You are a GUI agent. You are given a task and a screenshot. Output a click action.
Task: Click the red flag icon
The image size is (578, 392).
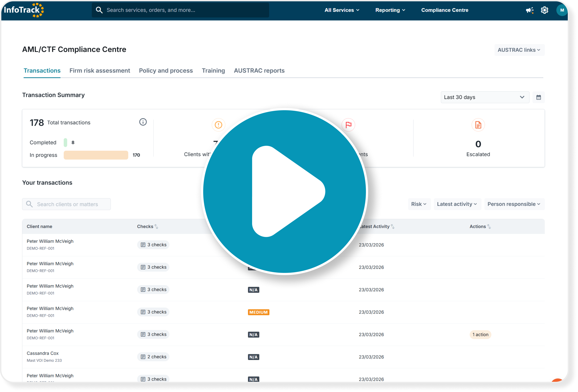(348, 125)
